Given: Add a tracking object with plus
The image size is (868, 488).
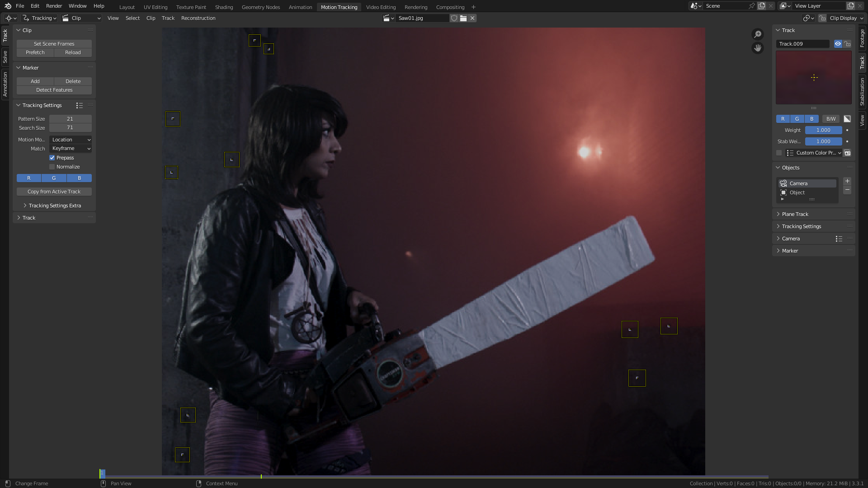Looking at the screenshot, I should (x=847, y=181).
